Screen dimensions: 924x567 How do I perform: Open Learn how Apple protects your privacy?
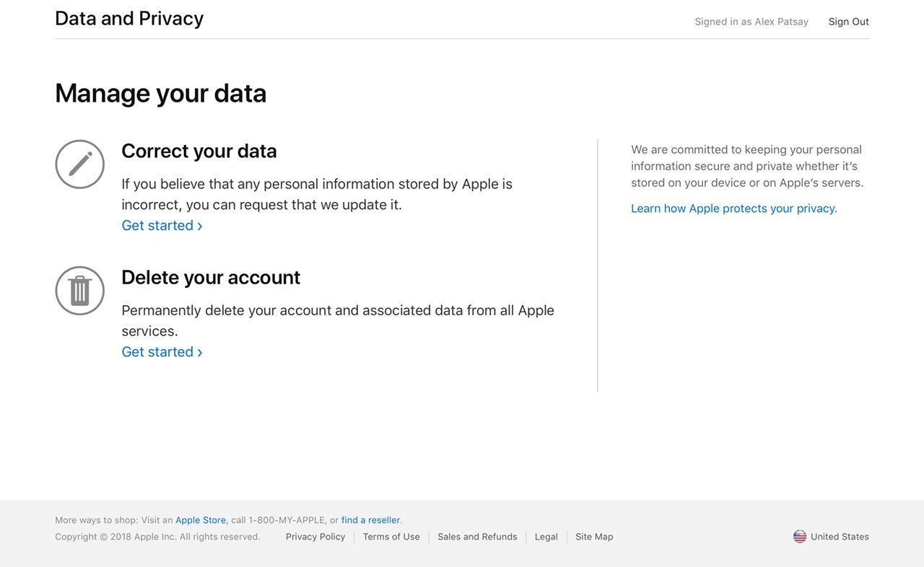(734, 208)
